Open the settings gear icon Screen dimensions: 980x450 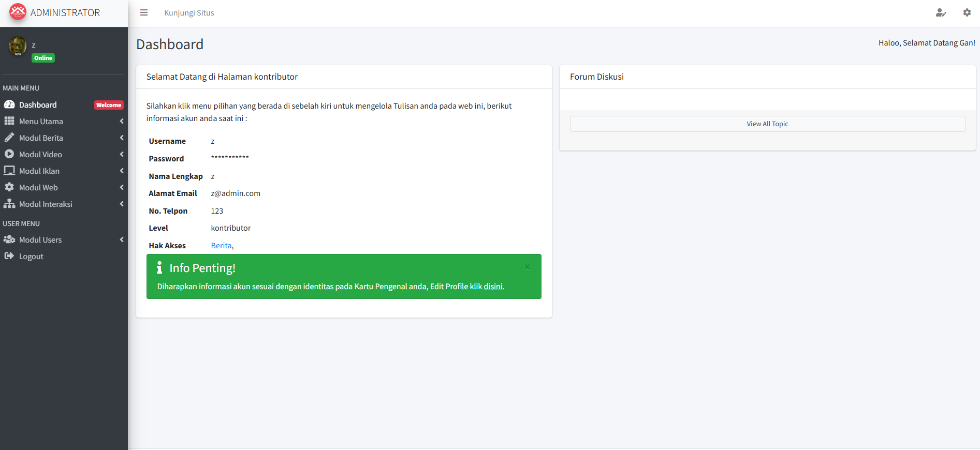[967, 12]
